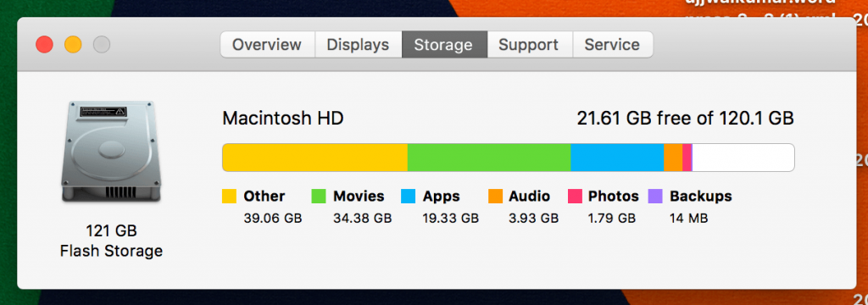Screen dimensions: 868x305
Task: Click the 121 GB Flash Storage label
Action: [x=111, y=241]
